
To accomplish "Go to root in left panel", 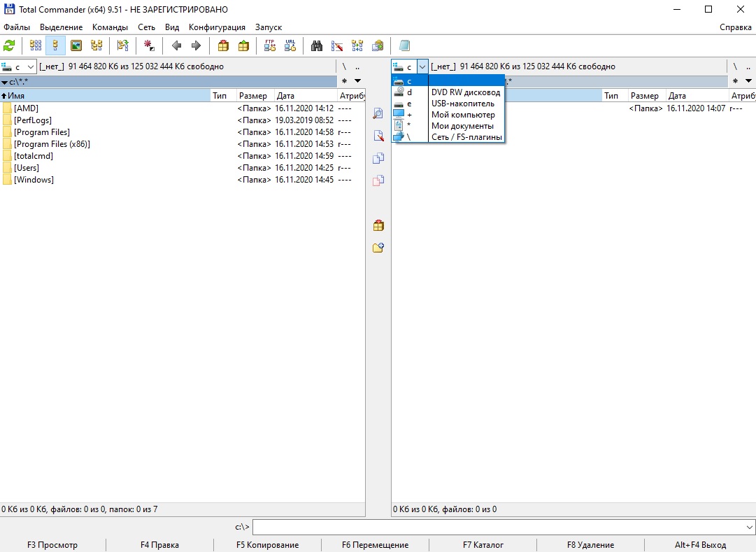I will click(344, 66).
